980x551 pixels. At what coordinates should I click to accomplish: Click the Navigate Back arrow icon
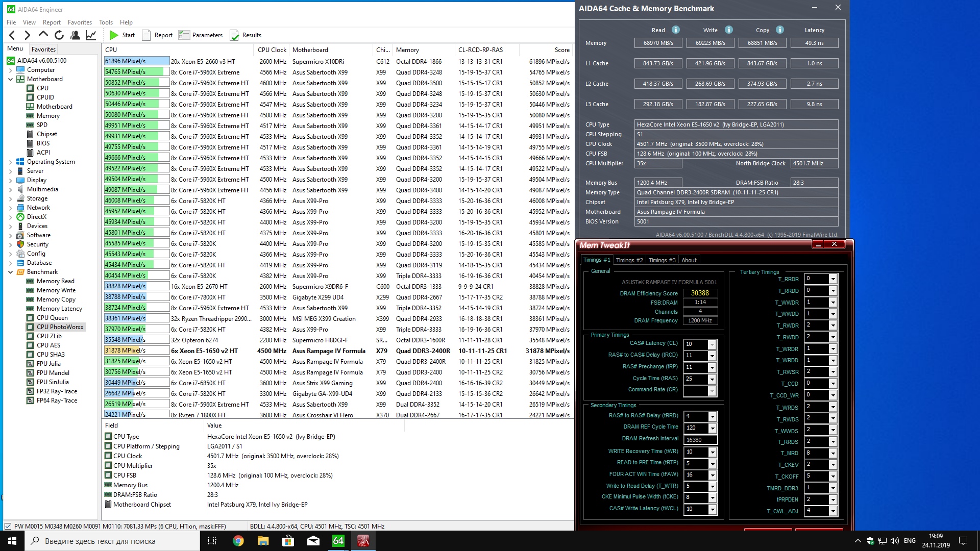[12, 35]
